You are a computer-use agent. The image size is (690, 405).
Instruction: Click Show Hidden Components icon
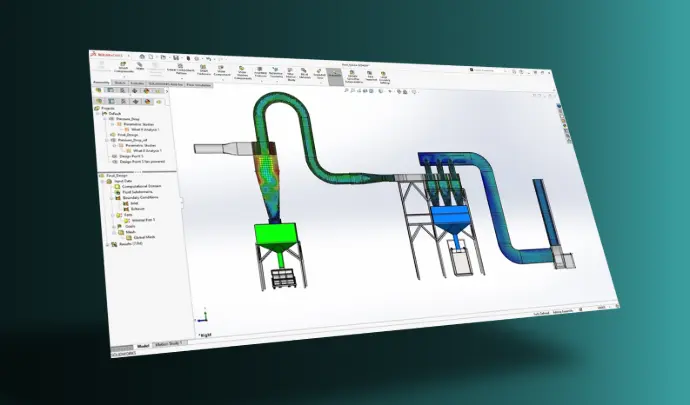[242, 73]
